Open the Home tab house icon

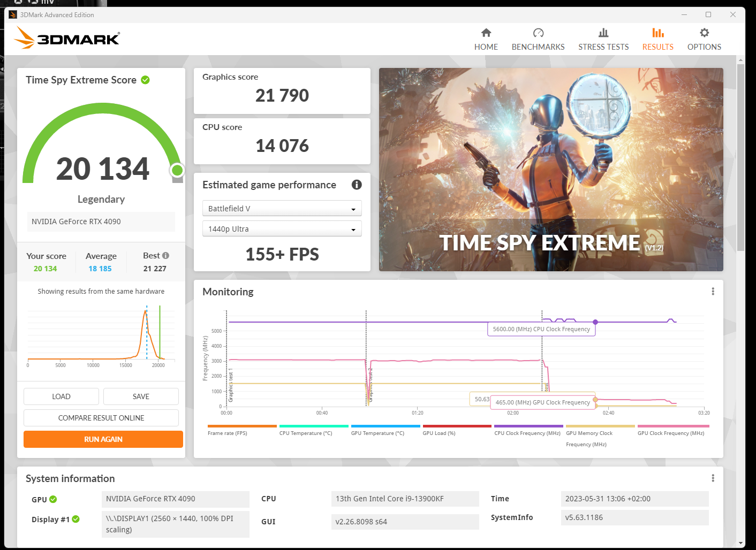[486, 33]
